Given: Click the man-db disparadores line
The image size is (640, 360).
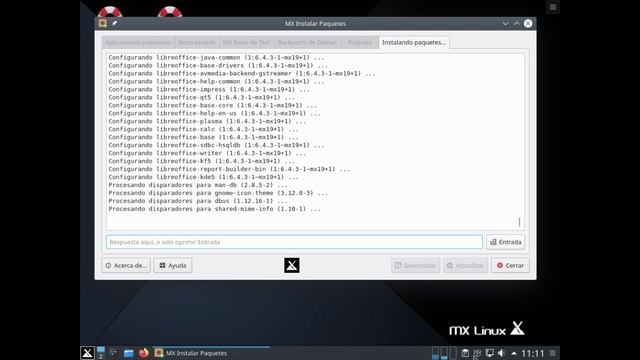Looking at the screenshot, I should [x=198, y=185].
